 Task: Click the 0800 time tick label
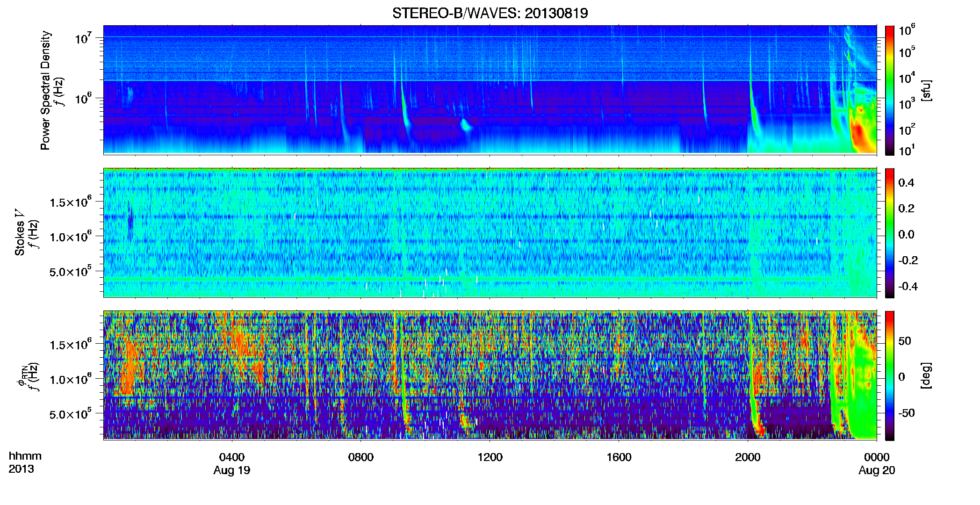click(x=361, y=457)
